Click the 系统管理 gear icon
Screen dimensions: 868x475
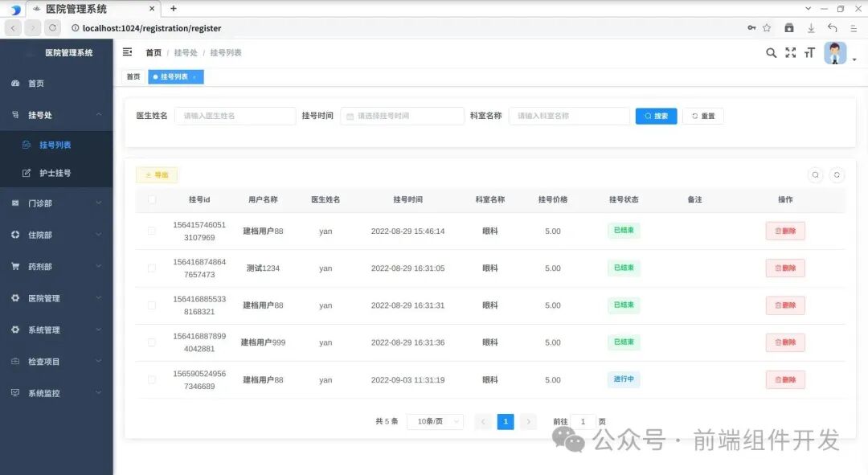click(15, 330)
